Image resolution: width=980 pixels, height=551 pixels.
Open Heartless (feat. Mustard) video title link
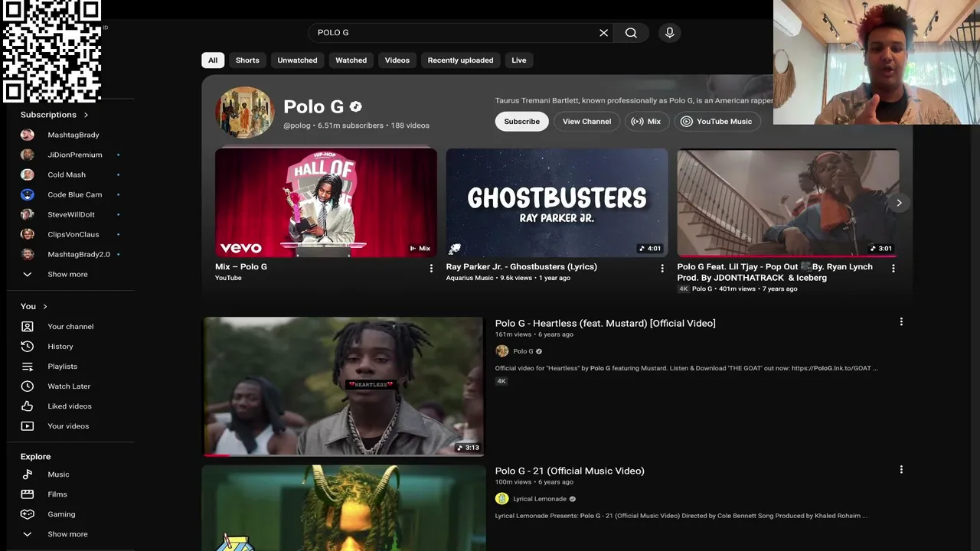(x=606, y=324)
